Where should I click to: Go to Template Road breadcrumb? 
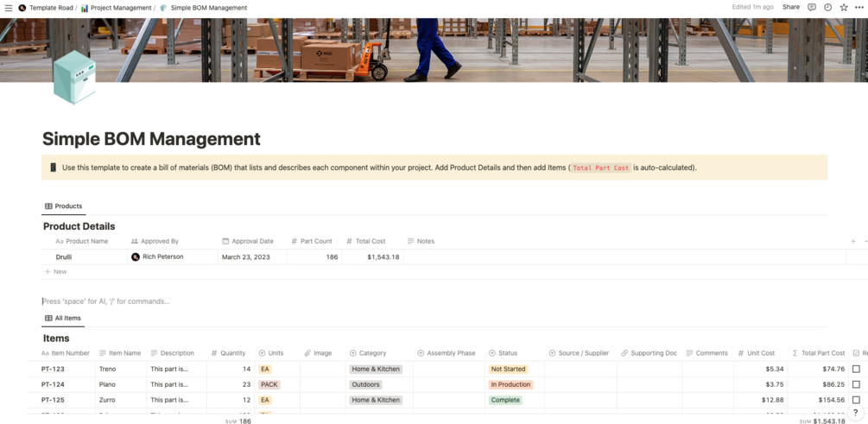coord(46,8)
